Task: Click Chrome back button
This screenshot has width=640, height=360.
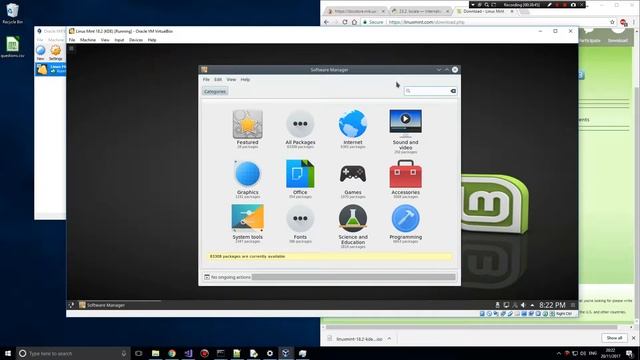Action: pos(326,22)
